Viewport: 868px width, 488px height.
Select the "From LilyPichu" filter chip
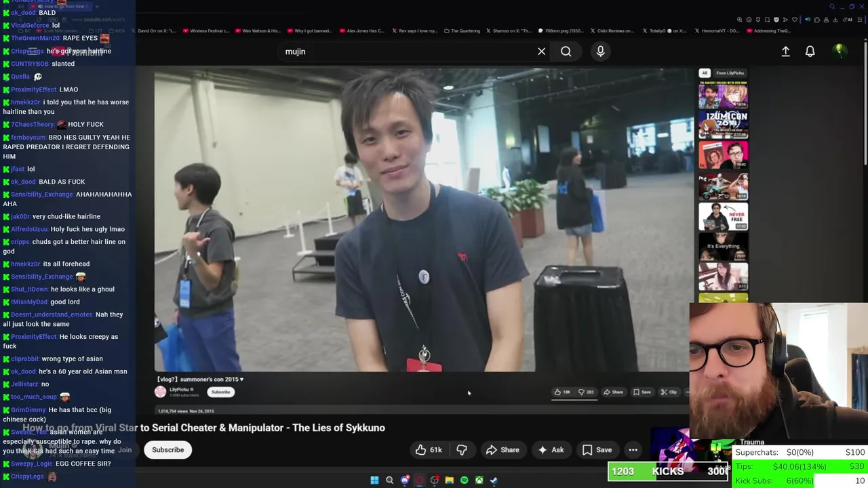click(730, 73)
